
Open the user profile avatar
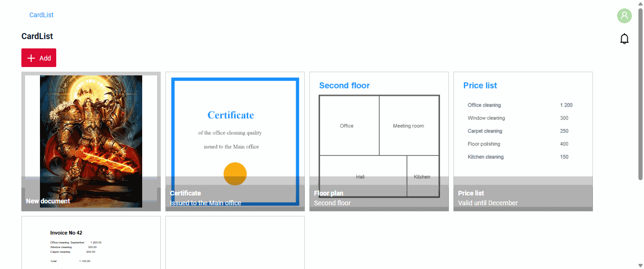pyautogui.click(x=624, y=16)
